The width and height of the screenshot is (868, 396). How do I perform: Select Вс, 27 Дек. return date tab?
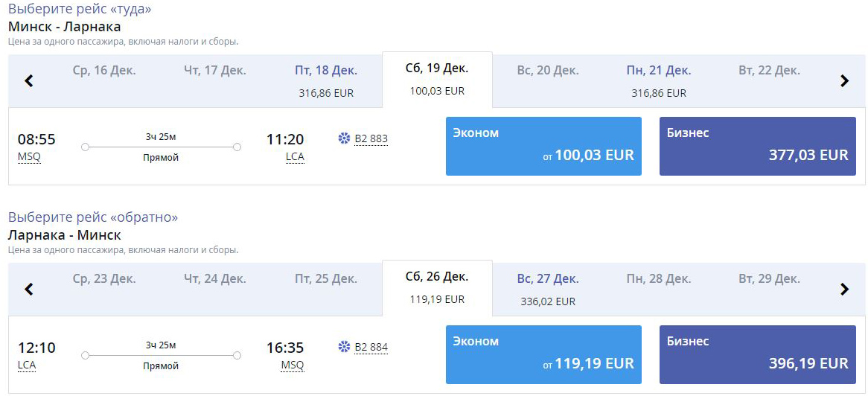tap(548, 289)
